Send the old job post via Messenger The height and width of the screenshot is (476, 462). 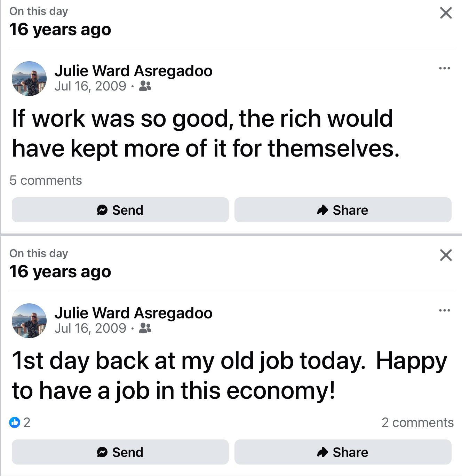(x=120, y=452)
